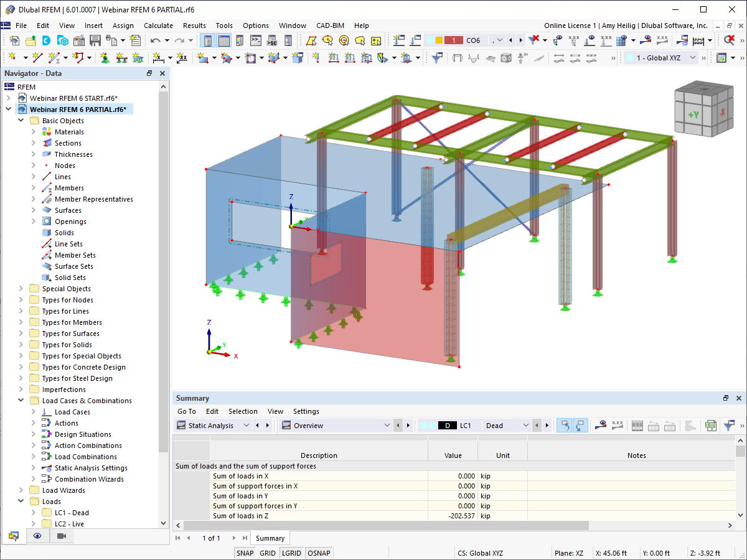Expand the Special Objects folder
Viewport: 747px width, 560px height.
coord(21,288)
